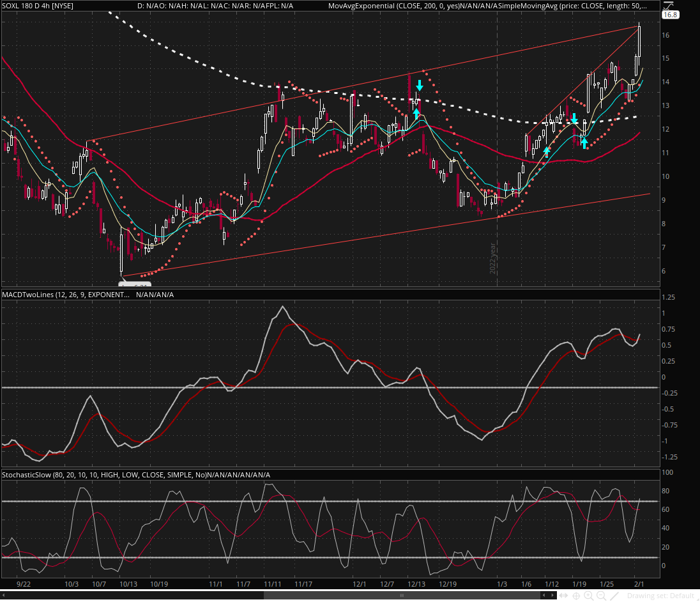Click the 11/11 date on time axis
Viewport: 700px width, 602px height.
pos(272,584)
